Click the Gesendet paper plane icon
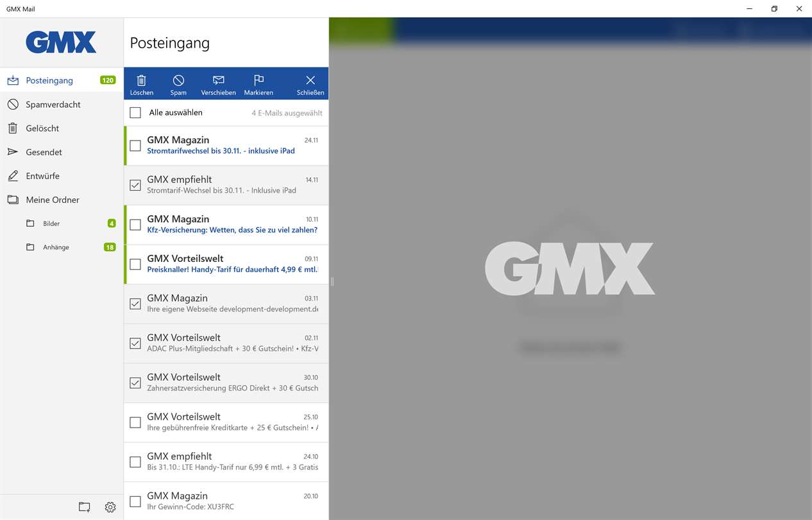This screenshot has width=812, height=520. tap(13, 152)
